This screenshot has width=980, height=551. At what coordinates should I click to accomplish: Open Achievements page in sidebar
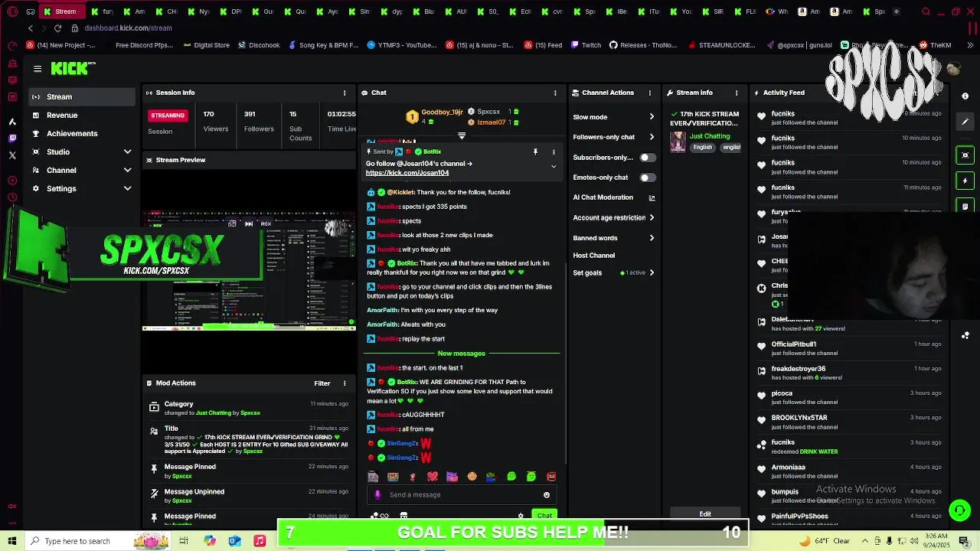82,134
